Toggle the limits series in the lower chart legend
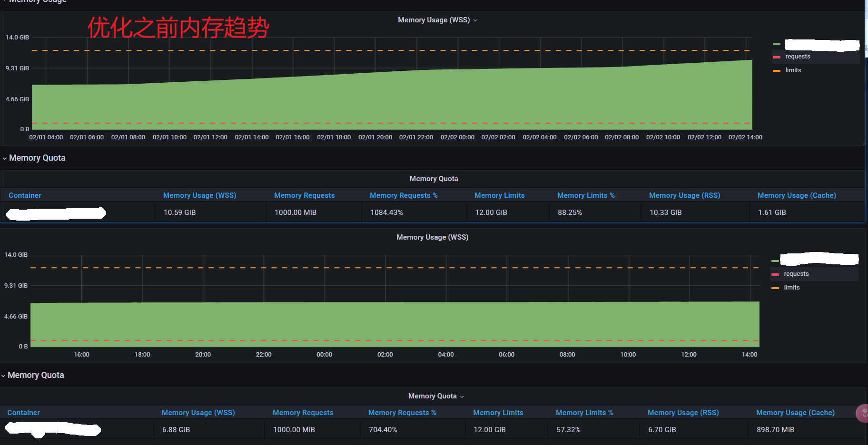Screen dimensions: 868x445 coord(792,288)
